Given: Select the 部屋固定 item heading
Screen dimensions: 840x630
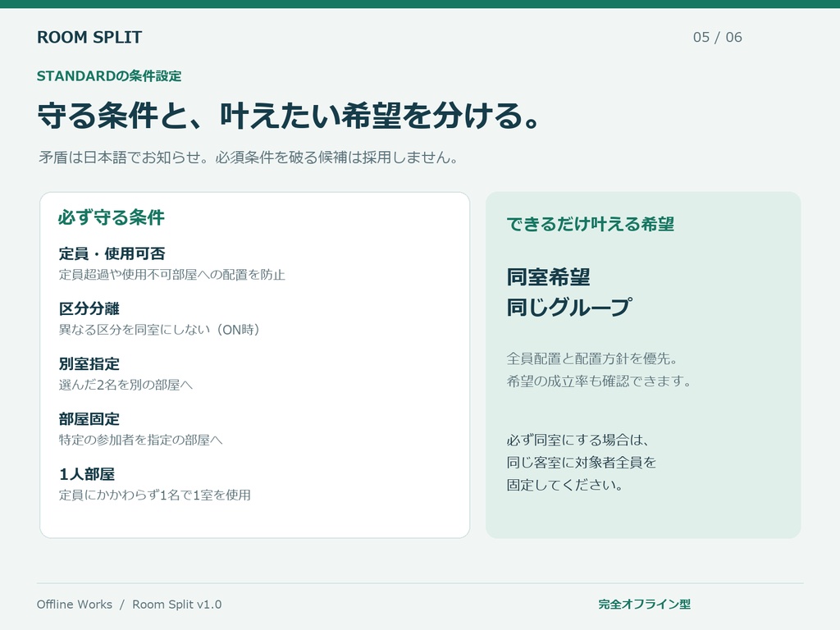Looking at the screenshot, I should [89, 419].
